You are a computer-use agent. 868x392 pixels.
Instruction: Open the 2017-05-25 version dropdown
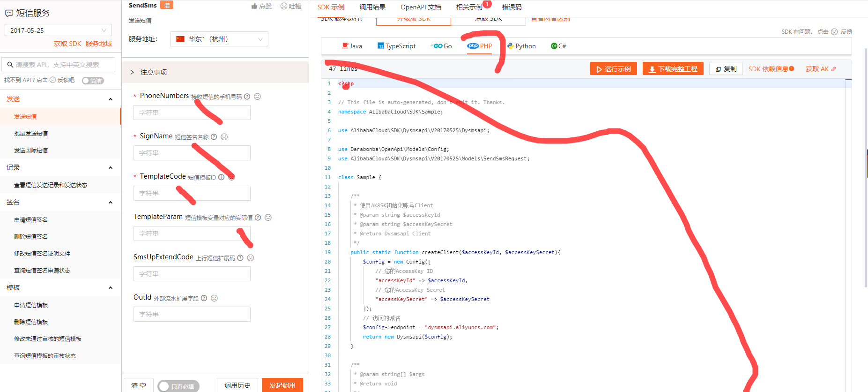(x=58, y=30)
